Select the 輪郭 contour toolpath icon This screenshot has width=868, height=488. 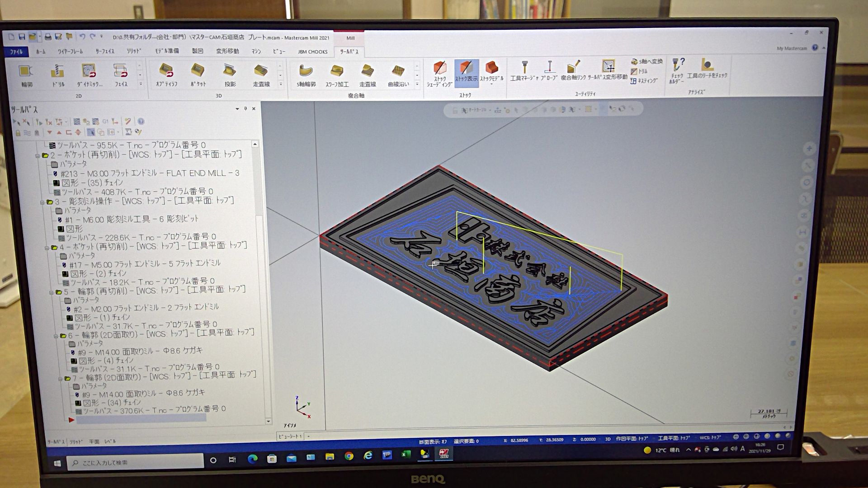click(x=26, y=71)
